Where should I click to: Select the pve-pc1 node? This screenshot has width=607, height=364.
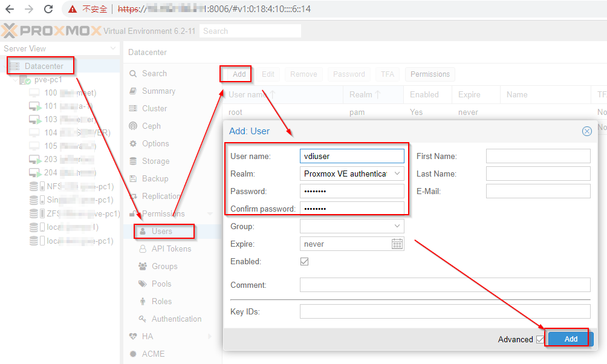tap(48, 80)
